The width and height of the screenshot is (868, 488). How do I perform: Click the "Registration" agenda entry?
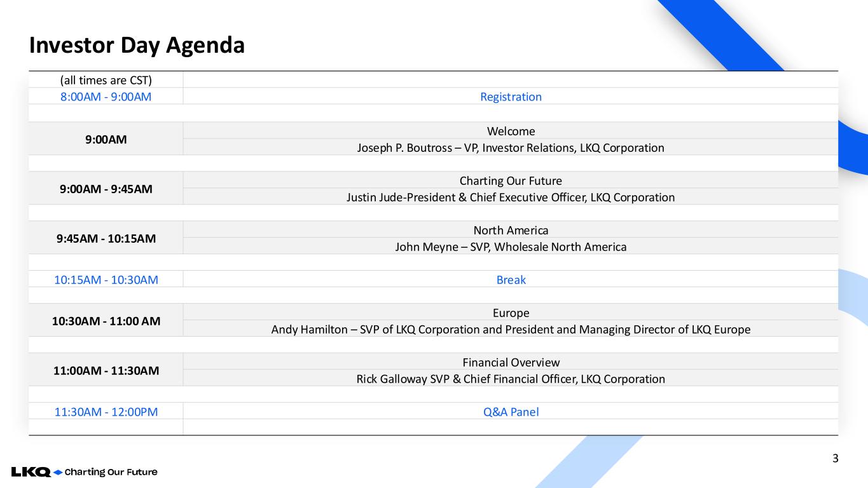point(511,97)
